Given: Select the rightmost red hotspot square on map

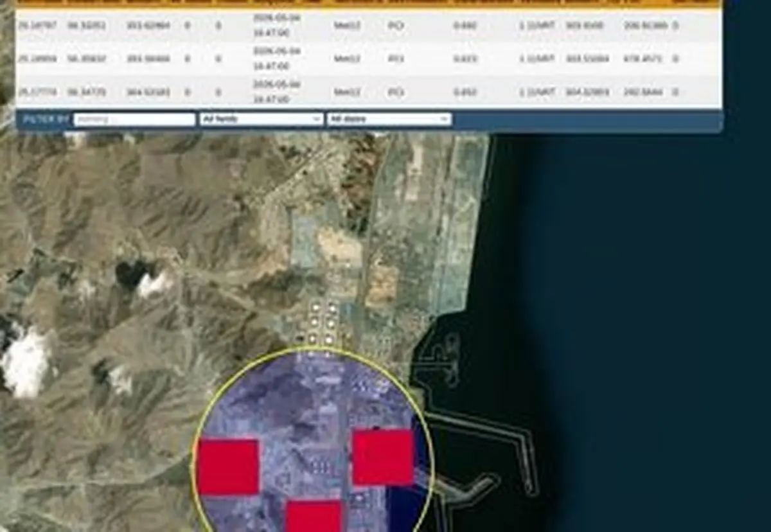Looking at the screenshot, I should click(x=383, y=457).
